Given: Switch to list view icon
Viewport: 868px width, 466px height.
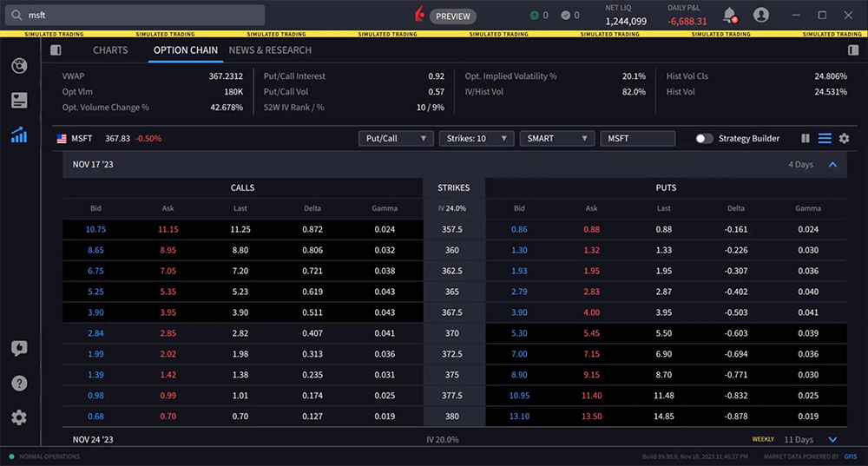Looking at the screenshot, I should tap(825, 138).
